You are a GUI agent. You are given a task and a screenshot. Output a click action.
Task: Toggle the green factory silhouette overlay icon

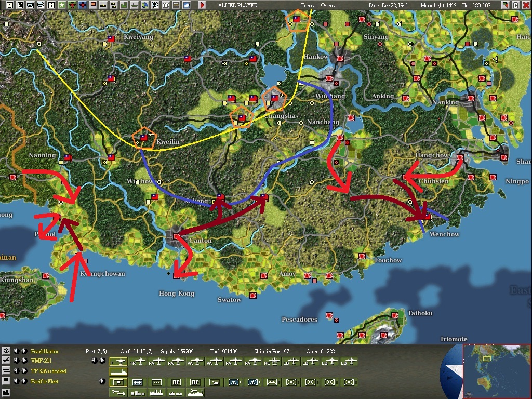(124, 5)
